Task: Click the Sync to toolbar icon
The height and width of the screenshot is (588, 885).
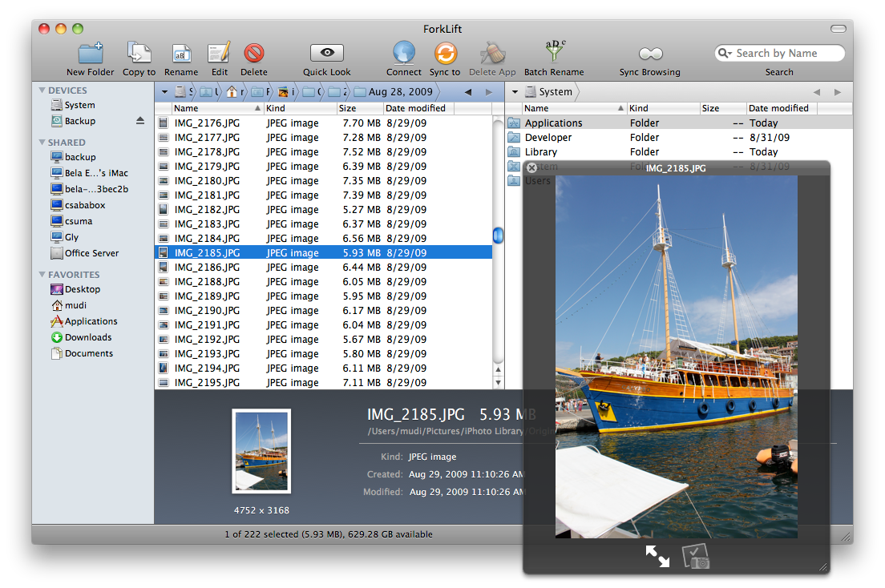Action: coord(445,54)
